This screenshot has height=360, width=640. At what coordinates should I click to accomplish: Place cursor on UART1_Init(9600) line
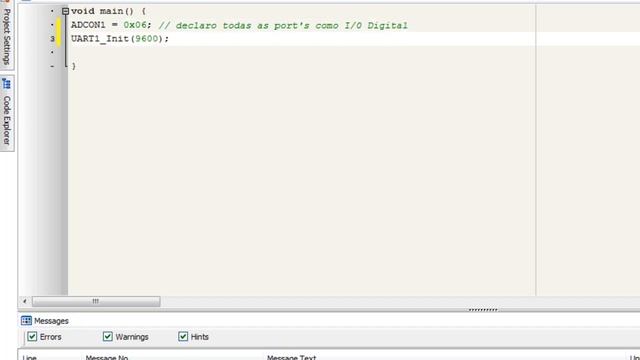[x=120, y=39]
